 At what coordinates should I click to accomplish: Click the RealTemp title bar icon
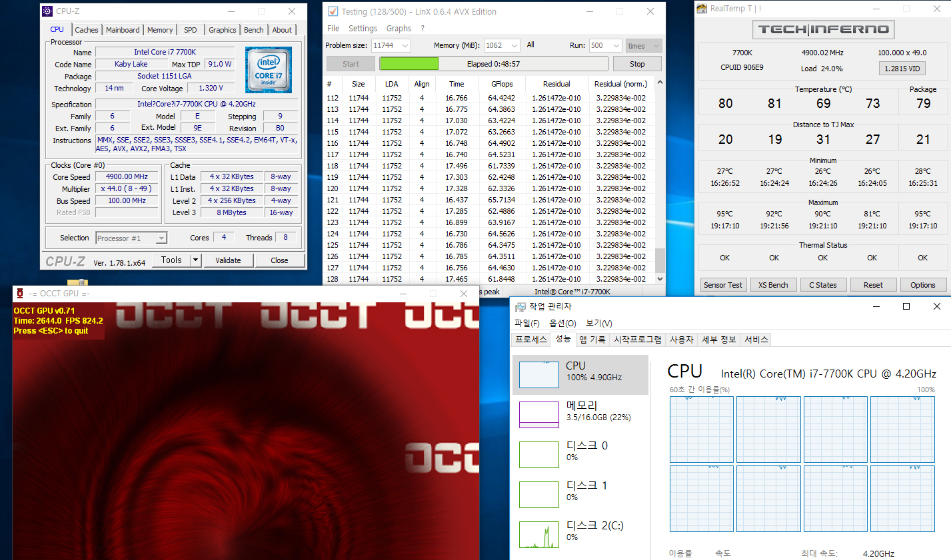point(702,9)
